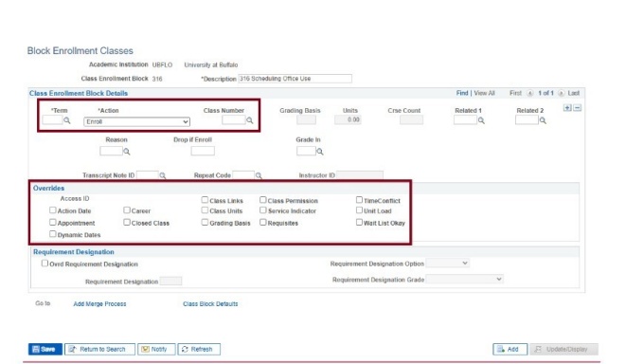Open the Related 1 lookup magnifier
644x364 pixels.
tap(481, 120)
